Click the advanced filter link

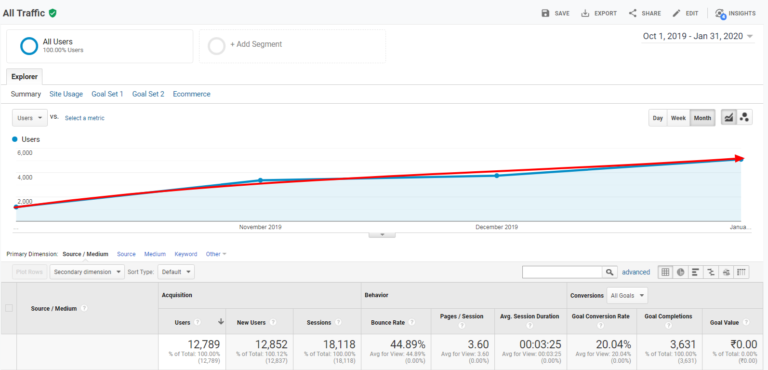[636, 272]
